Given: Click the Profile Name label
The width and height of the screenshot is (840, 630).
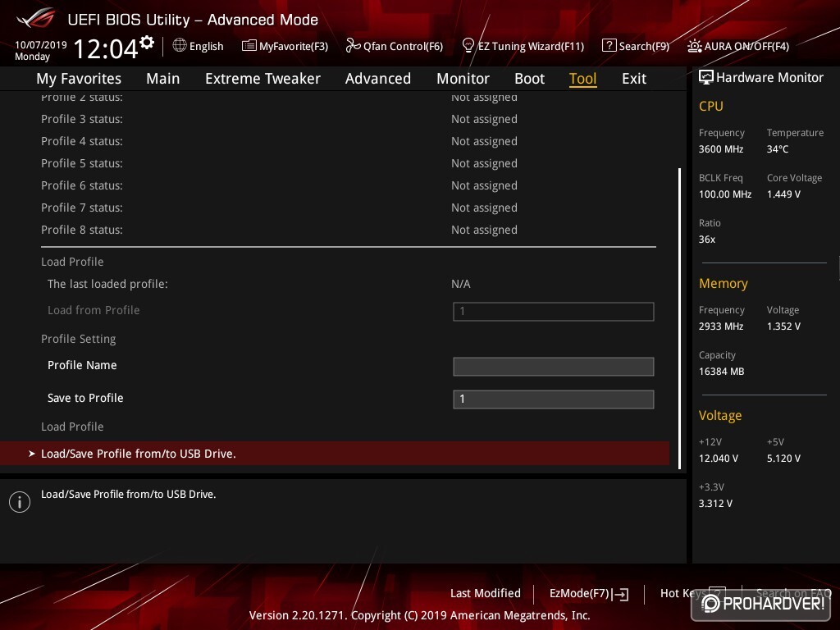Looking at the screenshot, I should coord(82,365).
